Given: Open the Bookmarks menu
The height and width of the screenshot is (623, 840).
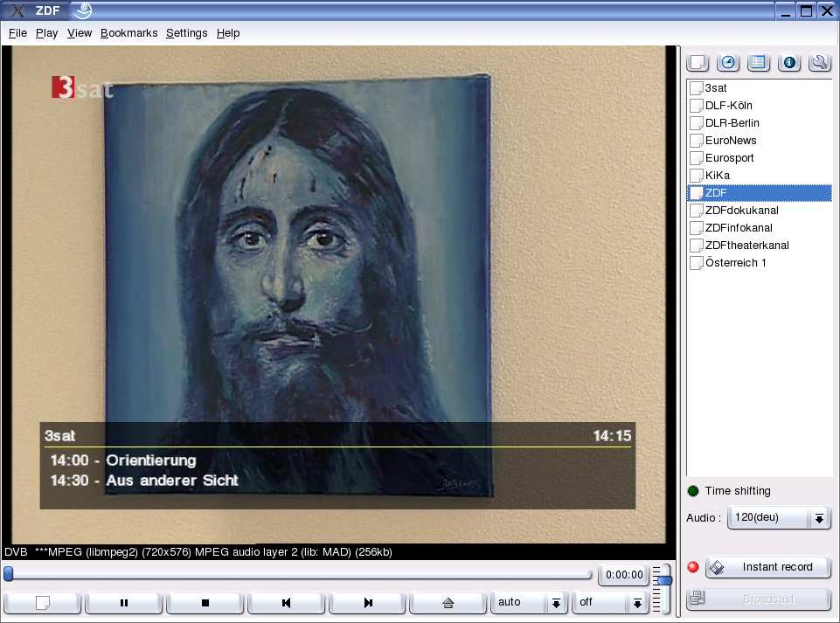Looking at the screenshot, I should pos(128,33).
